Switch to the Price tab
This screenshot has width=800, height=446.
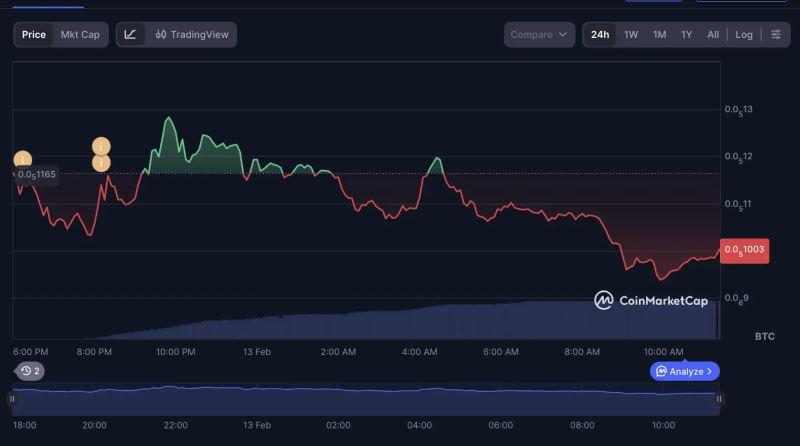click(x=34, y=35)
